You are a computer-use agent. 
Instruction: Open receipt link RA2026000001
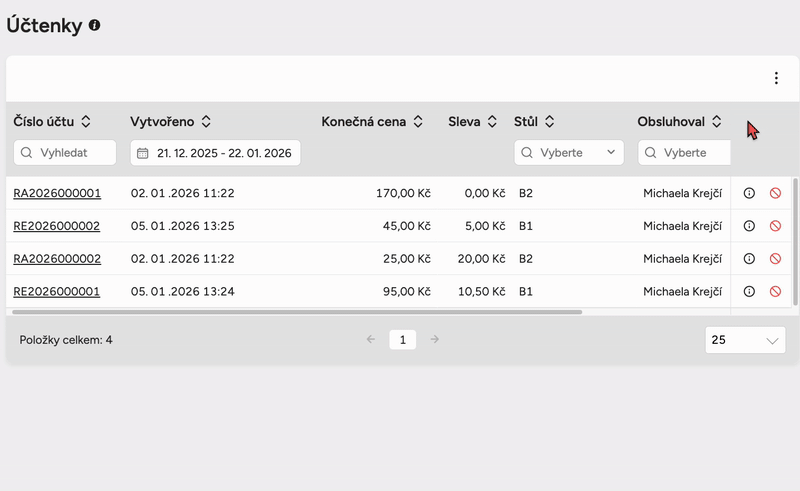(x=57, y=193)
